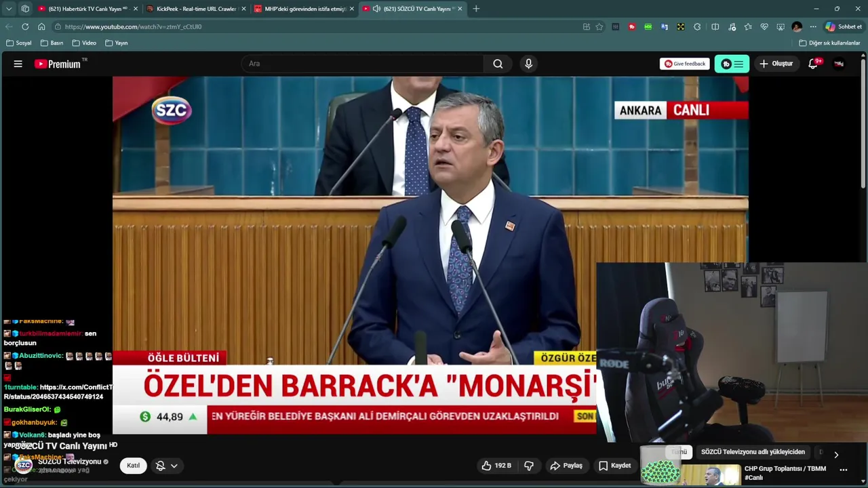
Task: Click the search magnifier button
Action: point(498,64)
